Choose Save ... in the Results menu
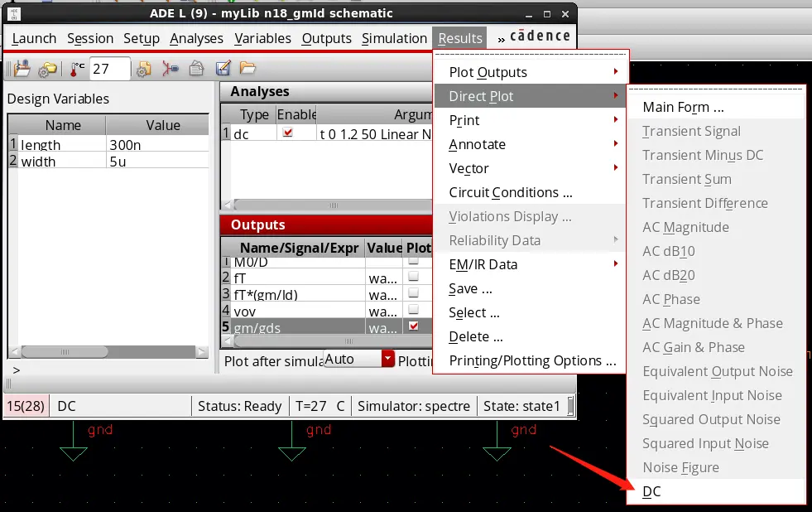The height and width of the screenshot is (512, 812). click(529, 288)
